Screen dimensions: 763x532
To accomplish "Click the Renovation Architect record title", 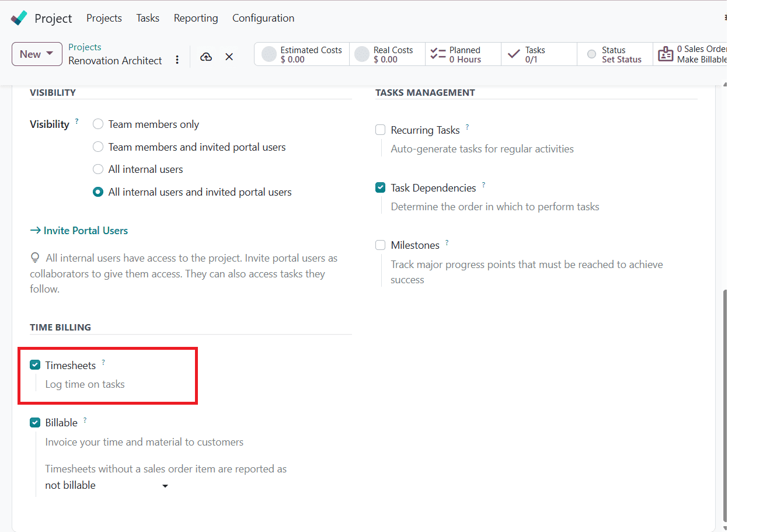I will tap(115, 61).
